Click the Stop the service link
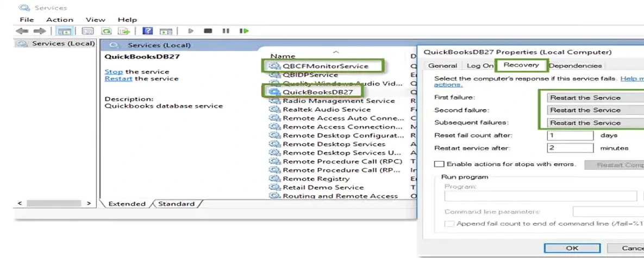The height and width of the screenshot is (258, 644). (114, 72)
